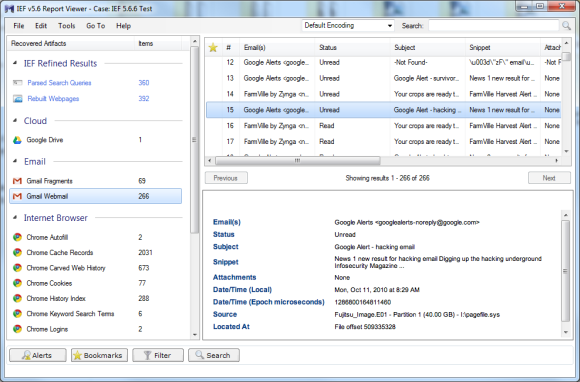580x382 pixels.
Task: Click the Recovered Artifacts column header
Action: pos(71,43)
